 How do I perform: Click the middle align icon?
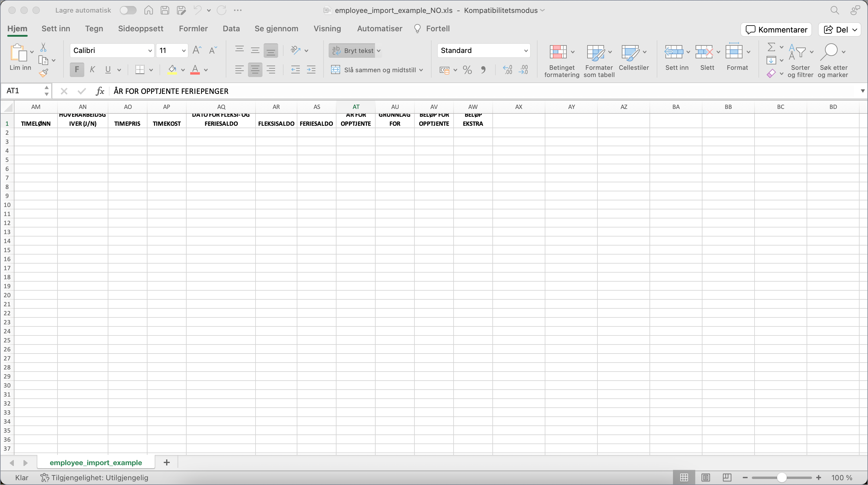tap(255, 50)
